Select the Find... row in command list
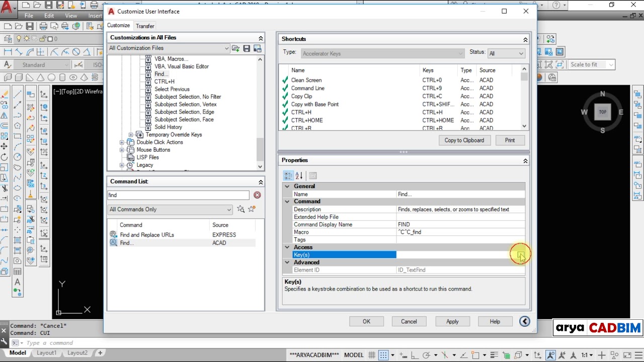Screen dimensions: 644x362 (x=182, y=243)
